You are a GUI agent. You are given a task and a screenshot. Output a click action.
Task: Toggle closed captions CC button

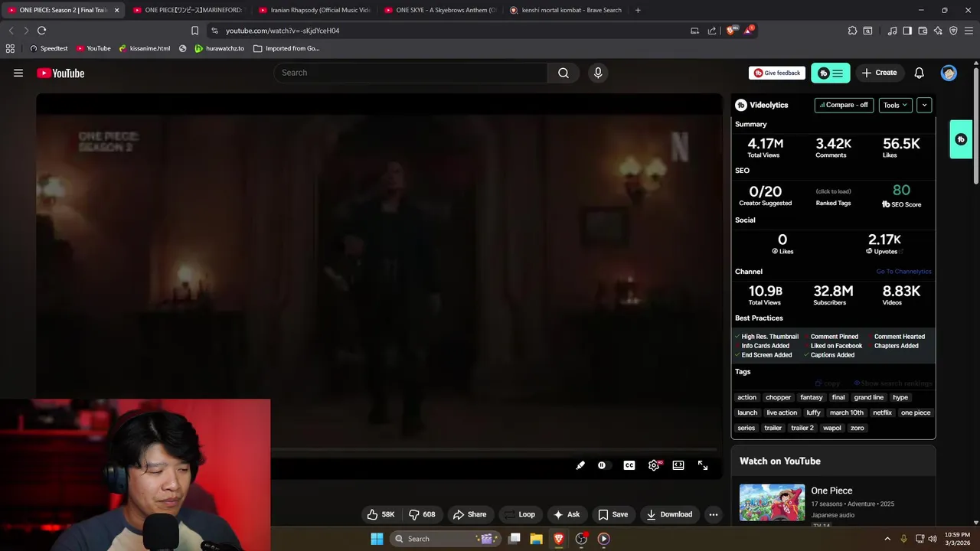pyautogui.click(x=629, y=465)
